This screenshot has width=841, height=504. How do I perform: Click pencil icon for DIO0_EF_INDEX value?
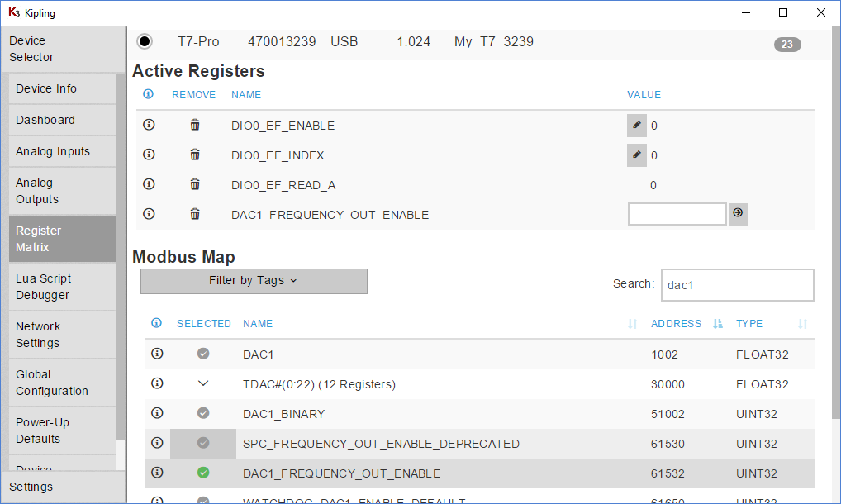pos(636,155)
